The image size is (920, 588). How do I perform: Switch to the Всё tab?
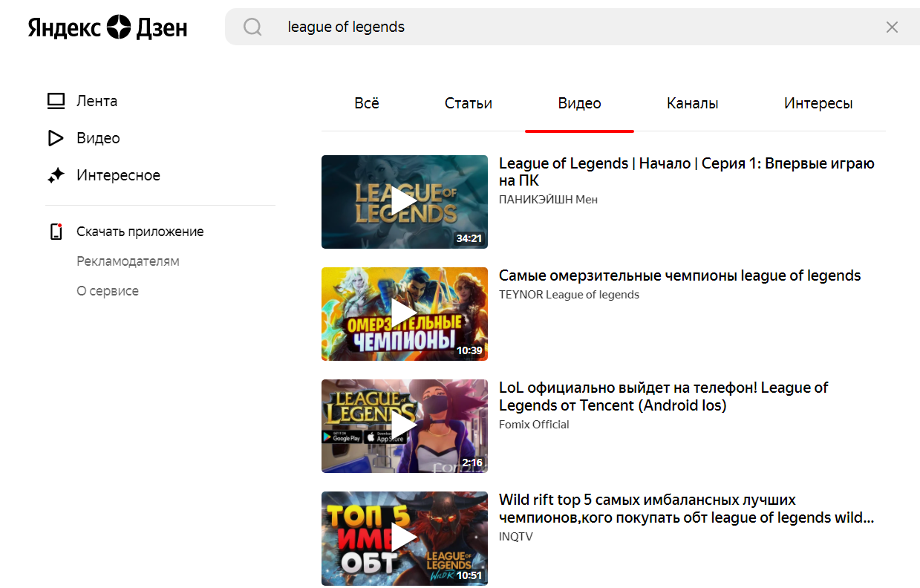(367, 104)
